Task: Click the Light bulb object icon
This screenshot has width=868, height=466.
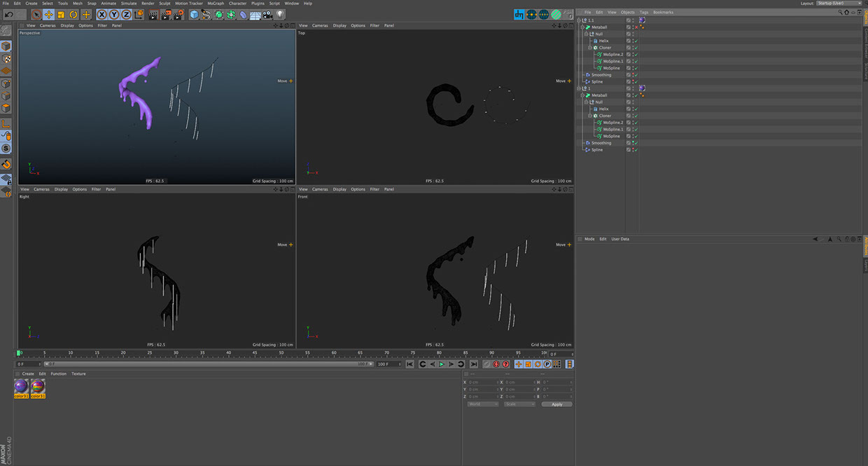Action: tap(280, 14)
